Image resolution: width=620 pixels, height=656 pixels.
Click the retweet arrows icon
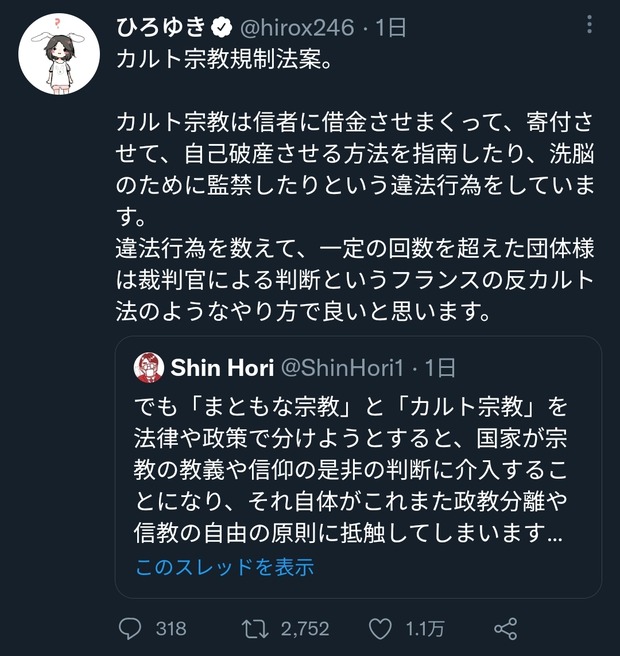255,629
